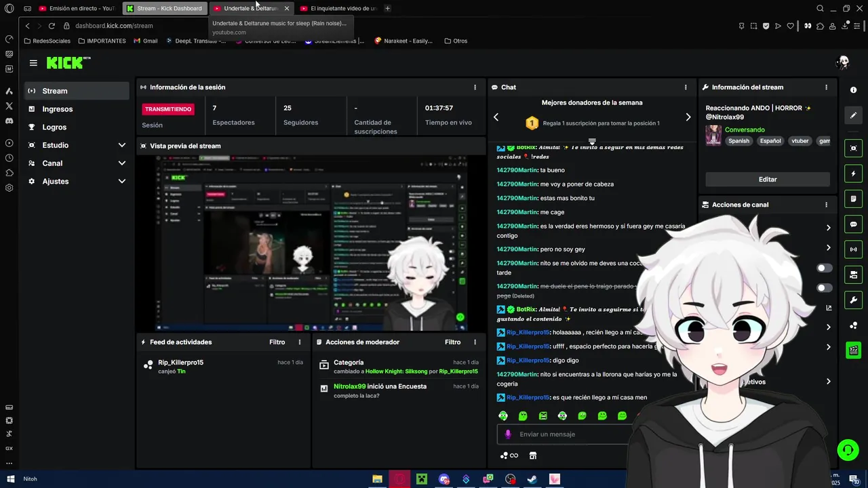Viewport: 868px width, 488px height.
Task: Click the Conversando category thumbnail
Action: [x=713, y=136]
